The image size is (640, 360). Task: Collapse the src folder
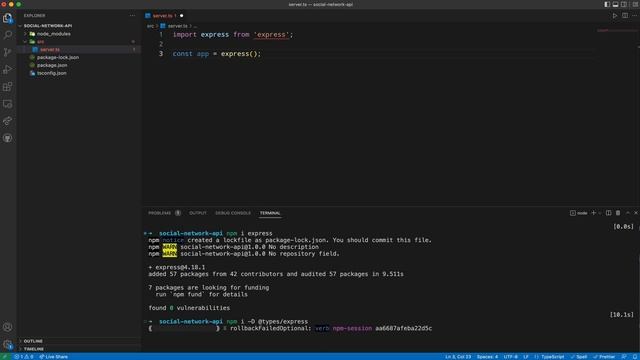point(40,42)
